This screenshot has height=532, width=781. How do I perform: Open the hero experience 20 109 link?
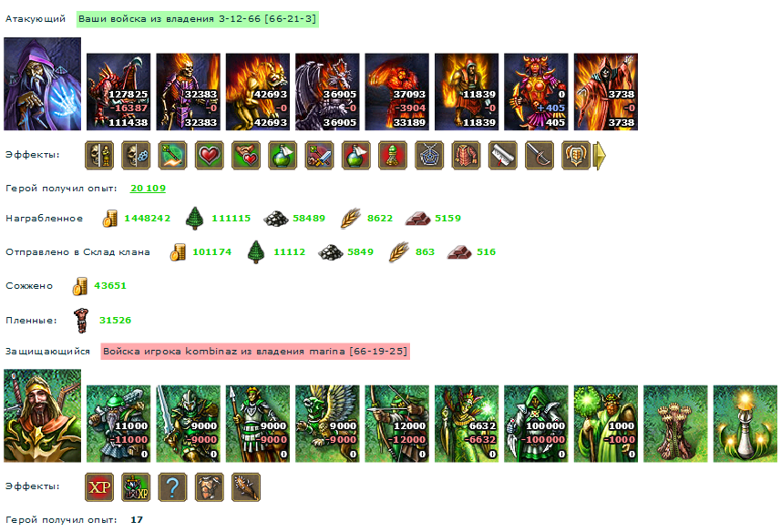(x=148, y=189)
